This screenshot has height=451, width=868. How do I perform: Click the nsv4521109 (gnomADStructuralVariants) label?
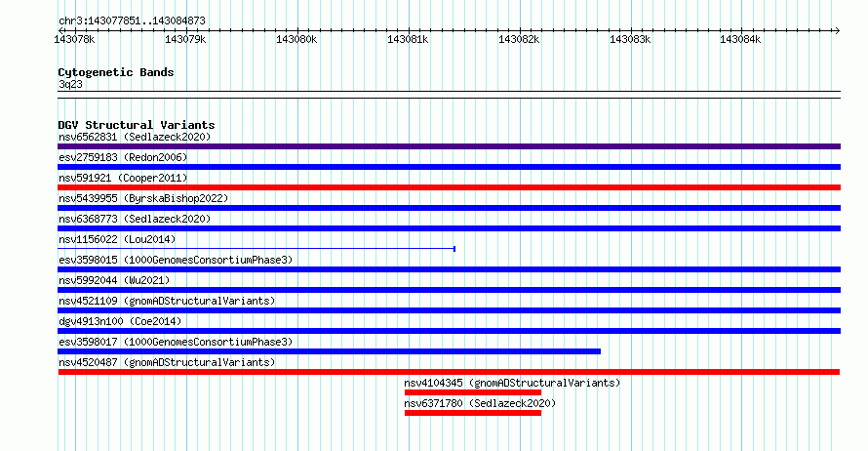(167, 301)
